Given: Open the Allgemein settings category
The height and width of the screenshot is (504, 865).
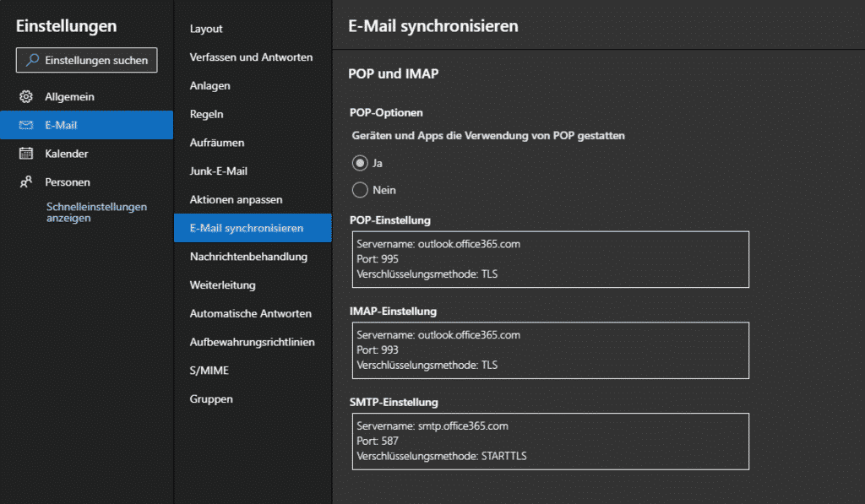Looking at the screenshot, I should pyautogui.click(x=87, y=96).
